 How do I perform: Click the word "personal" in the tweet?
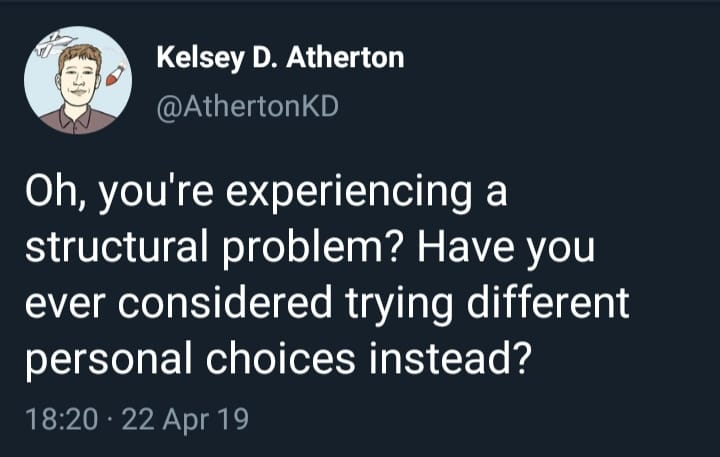[109, 361]
